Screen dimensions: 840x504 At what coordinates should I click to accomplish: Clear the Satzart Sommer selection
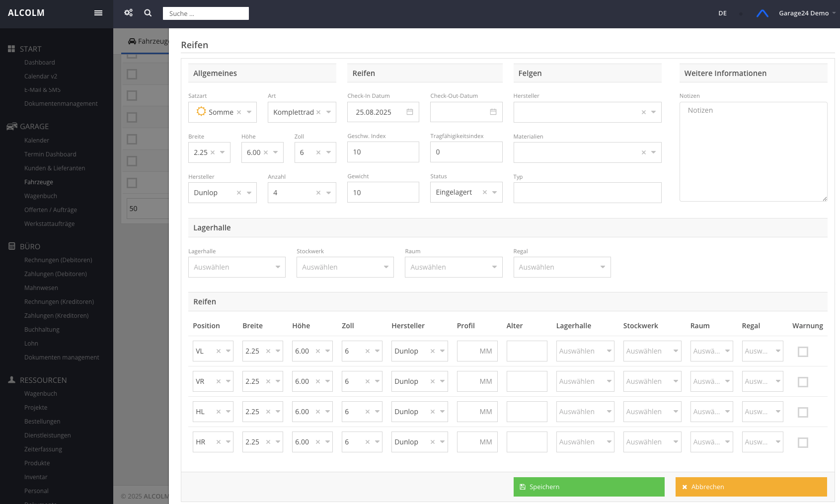pos(239,112)
